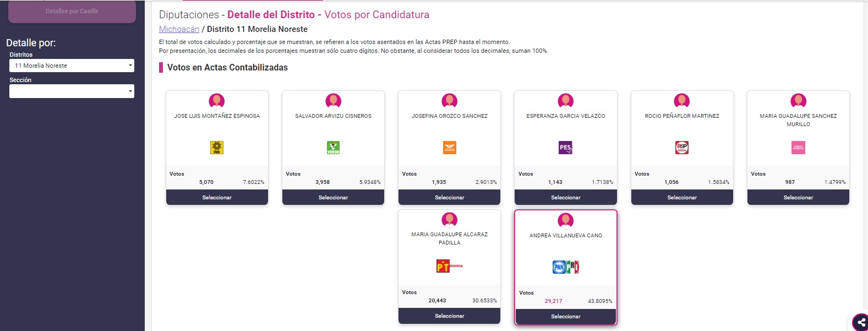Open the Distritos dropdown showing 11 Morelia Noreste
Viewport: 868px width, 331px height.
click(x=72, y=66)
